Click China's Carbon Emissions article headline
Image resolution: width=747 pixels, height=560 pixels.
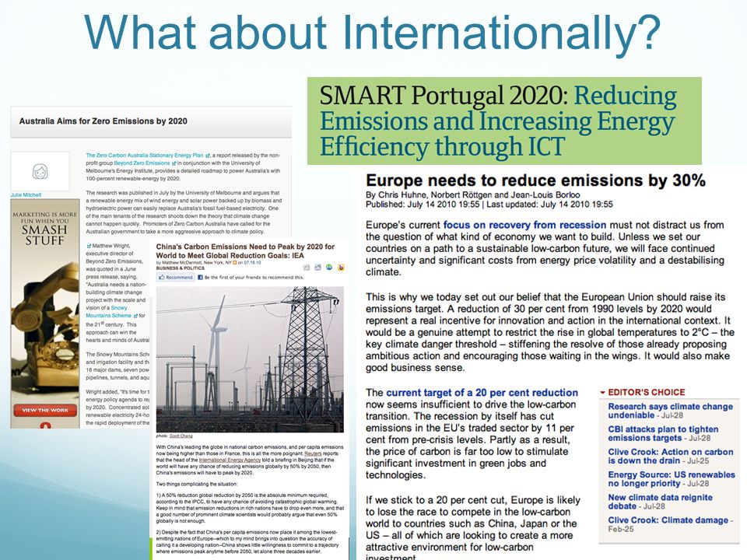point(245,251)
